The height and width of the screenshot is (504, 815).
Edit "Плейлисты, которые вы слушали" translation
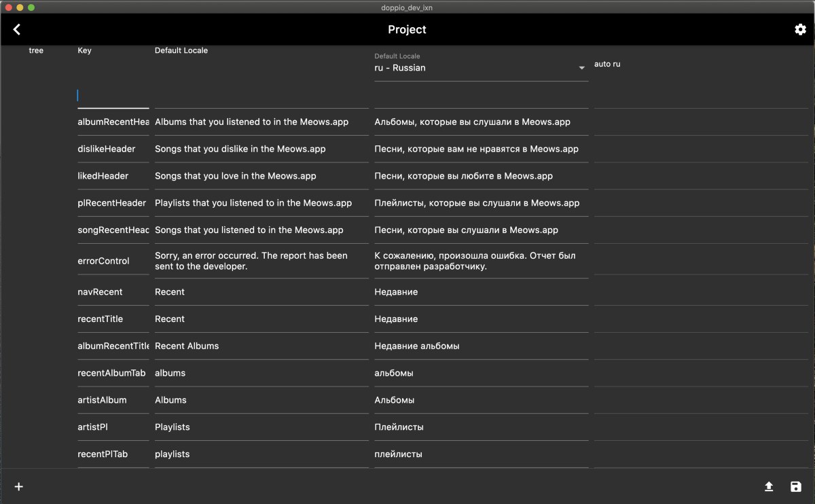click(x=482, y=203)
